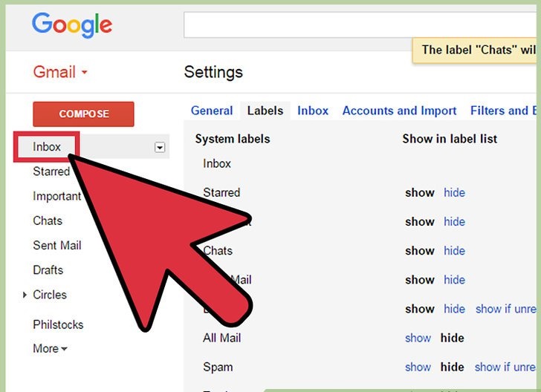The image size is (541, 392).
Task: Select the Labels settings tab
Action: [265, 111]
